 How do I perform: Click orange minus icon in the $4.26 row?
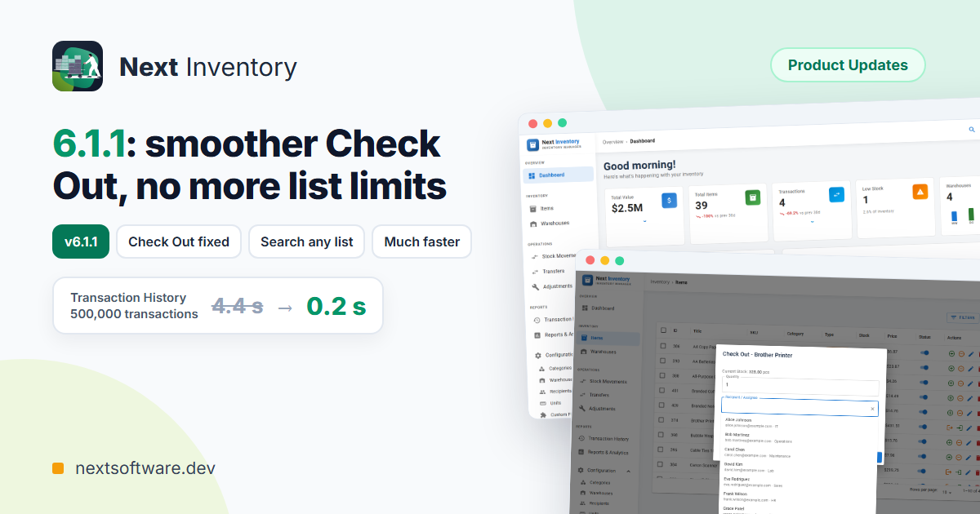(x=961, y=382)
